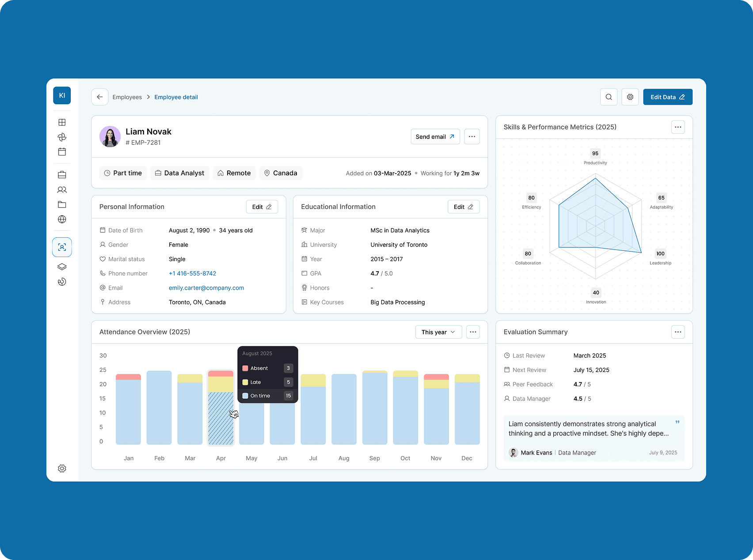Click the November attendance bar
Screen dimensions: 753x560
click(436, 409)
